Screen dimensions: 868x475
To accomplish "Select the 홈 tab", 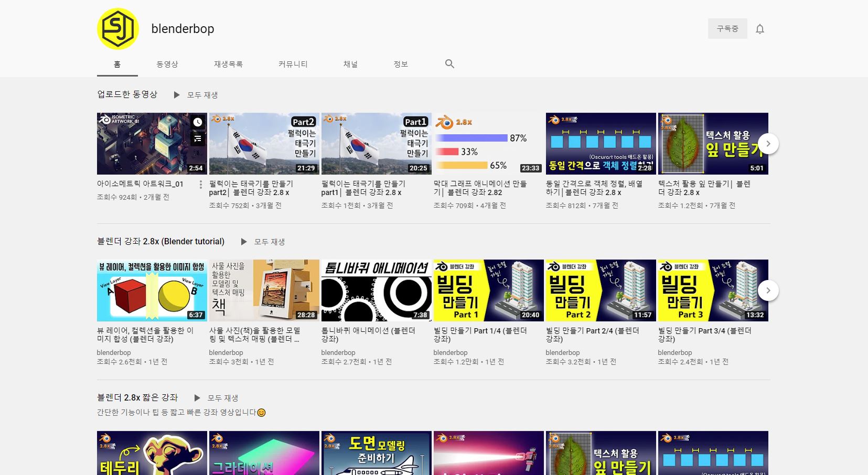I will (x=117, y=64).
